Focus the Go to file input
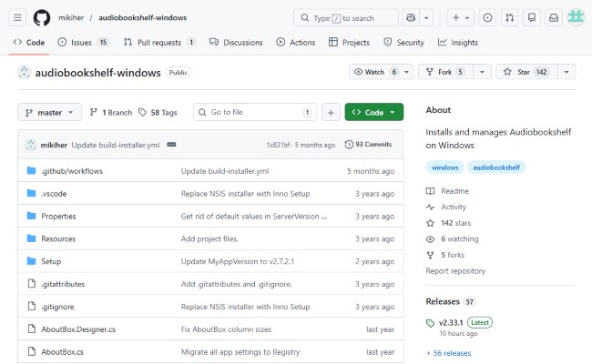 point(255,113)
